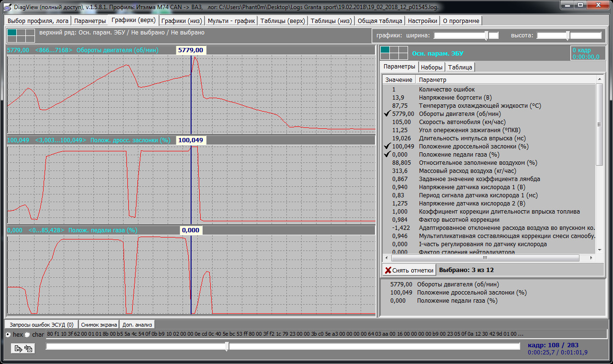Switch to the Наборы tab in the side panel
Viewport: 613px width, 364px height.
click(x=431, y=68)
